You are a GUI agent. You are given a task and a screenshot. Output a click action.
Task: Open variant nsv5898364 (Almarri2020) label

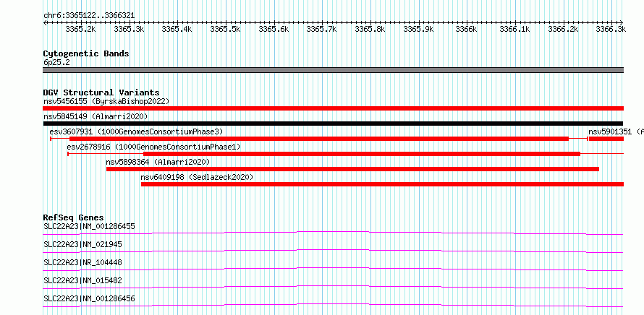[158, 162]
